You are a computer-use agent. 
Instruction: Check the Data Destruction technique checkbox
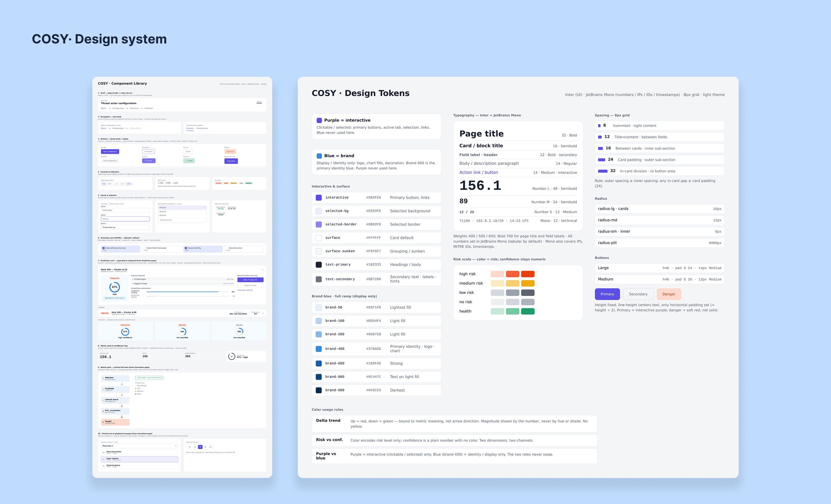pos(227,248)
